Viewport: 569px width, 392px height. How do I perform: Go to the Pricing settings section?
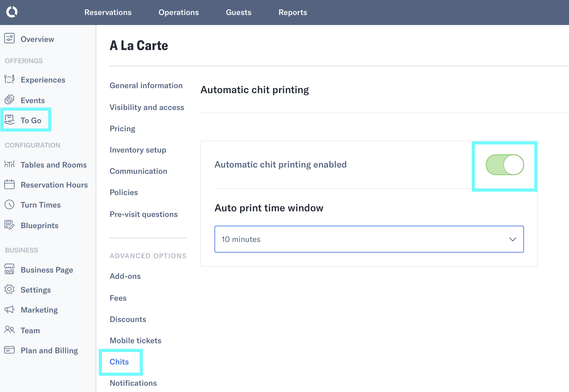pyautogui.click(x=122, y=129)
